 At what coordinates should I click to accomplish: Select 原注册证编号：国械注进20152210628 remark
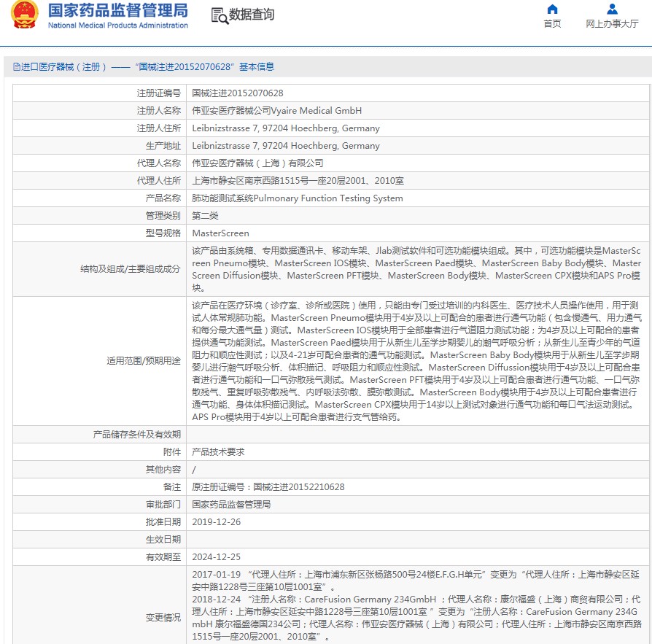[268, 487]
